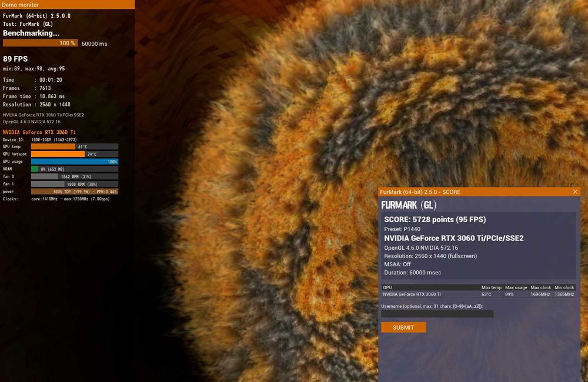
Task: Click the Test: FurMark (GL) line
Action: 28,24
